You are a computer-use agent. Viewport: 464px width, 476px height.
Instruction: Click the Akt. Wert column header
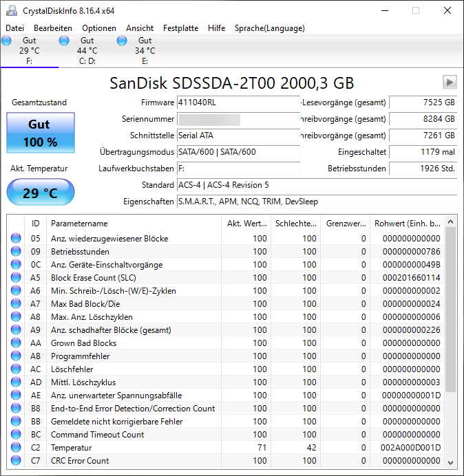(x=246, y=224)
